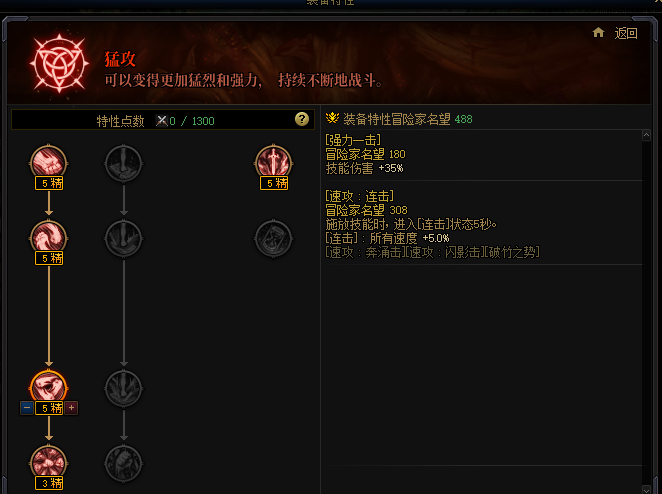Increase trait level with plus button

[x=71, y=408]
